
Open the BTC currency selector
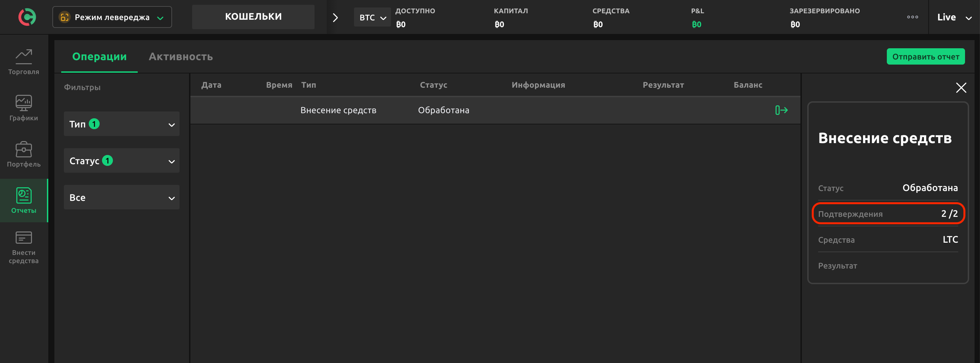point(372,17)
